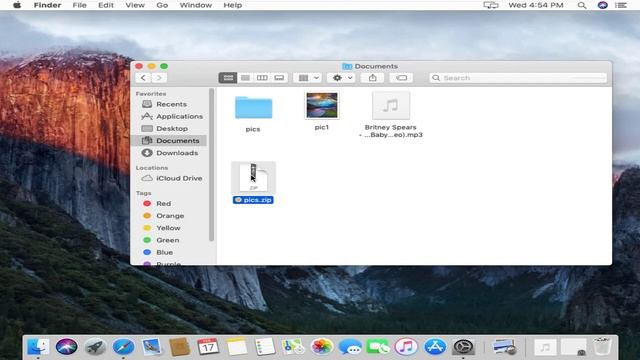Open Contacts from the Dock
Viewport: 640px width, 360px height.
click(x=180, y=347)
